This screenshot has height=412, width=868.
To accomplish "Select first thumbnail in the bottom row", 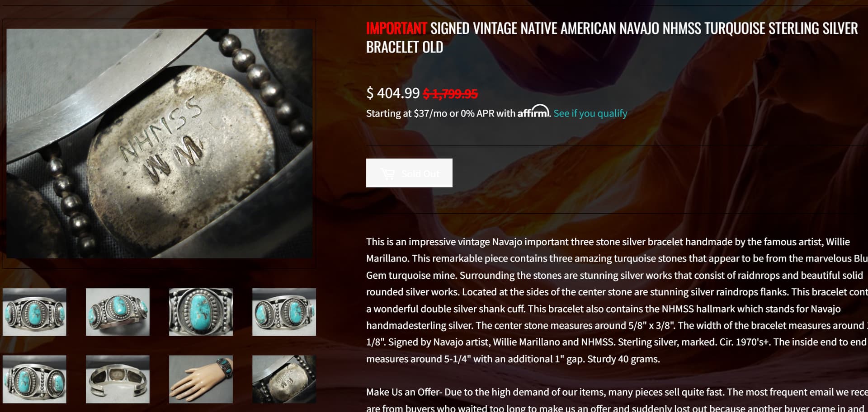I will [34, 379].
